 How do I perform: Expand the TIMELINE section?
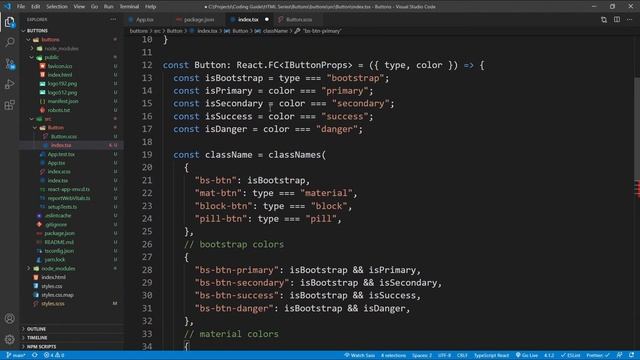pos(71,338)
